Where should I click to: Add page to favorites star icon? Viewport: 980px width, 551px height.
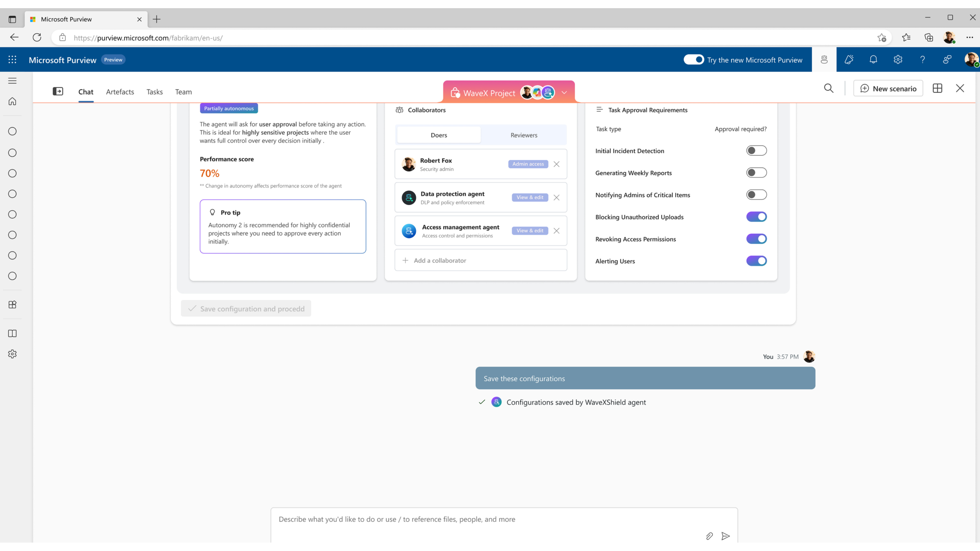pos(881,37)
